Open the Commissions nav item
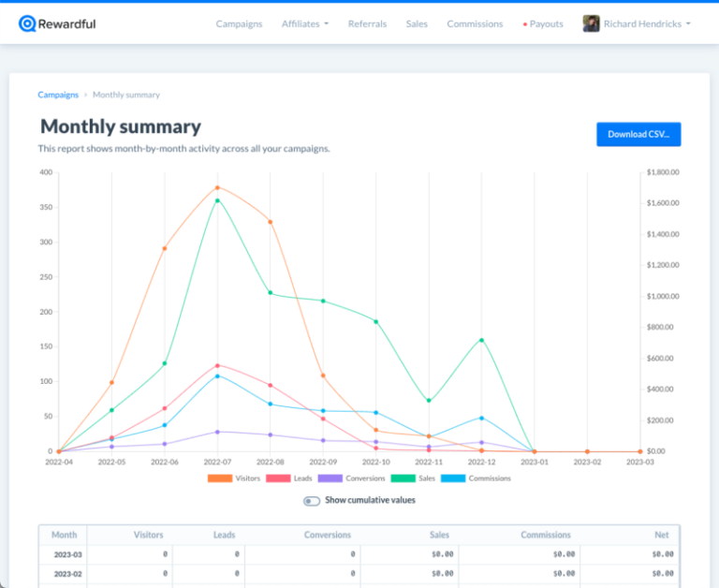This screenshot has width=719, height=588. click(x=475, y=24)
